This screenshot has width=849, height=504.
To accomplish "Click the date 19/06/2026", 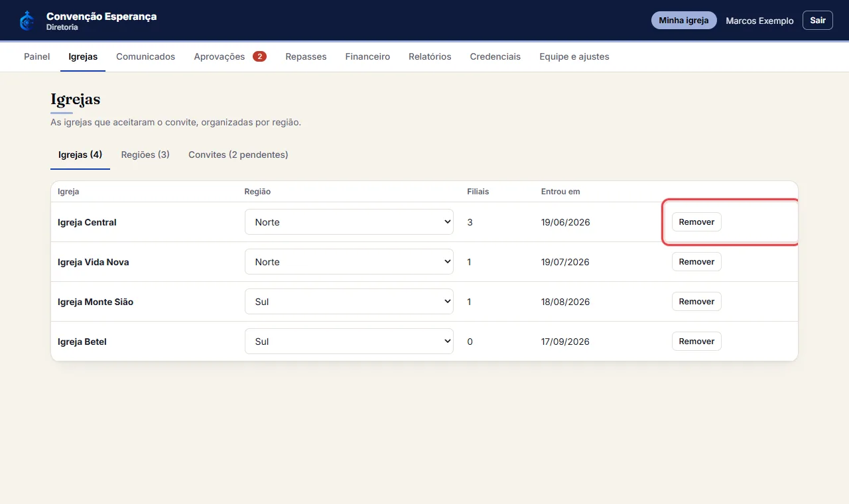I will pos(565,222).
